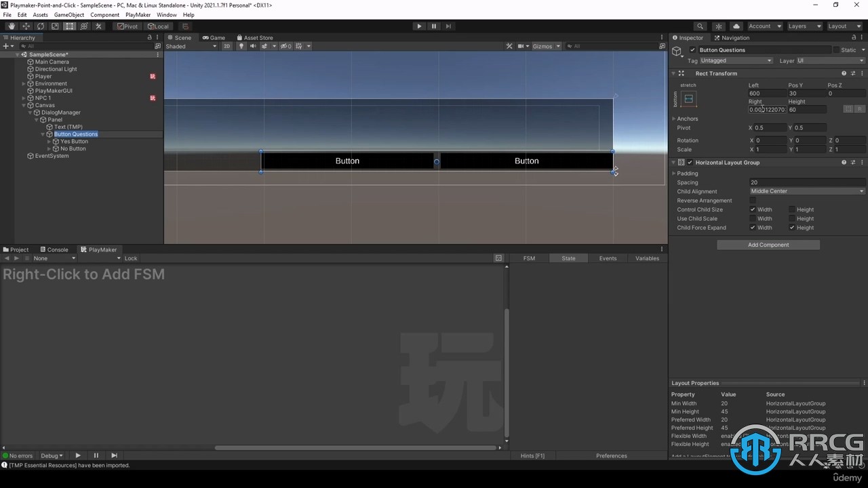The image size is (868, 488).
Task: Open Horizontal Layout Group context menu
Action: 863,163
